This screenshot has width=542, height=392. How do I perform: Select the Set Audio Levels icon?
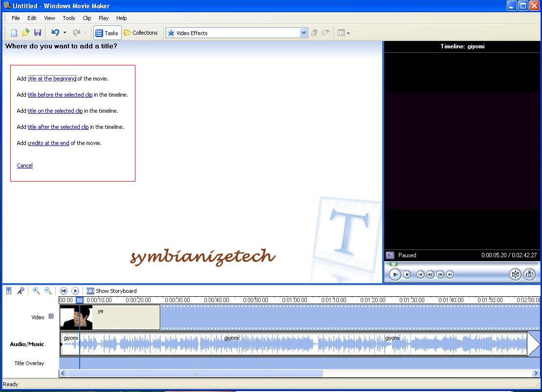[8, 291]
